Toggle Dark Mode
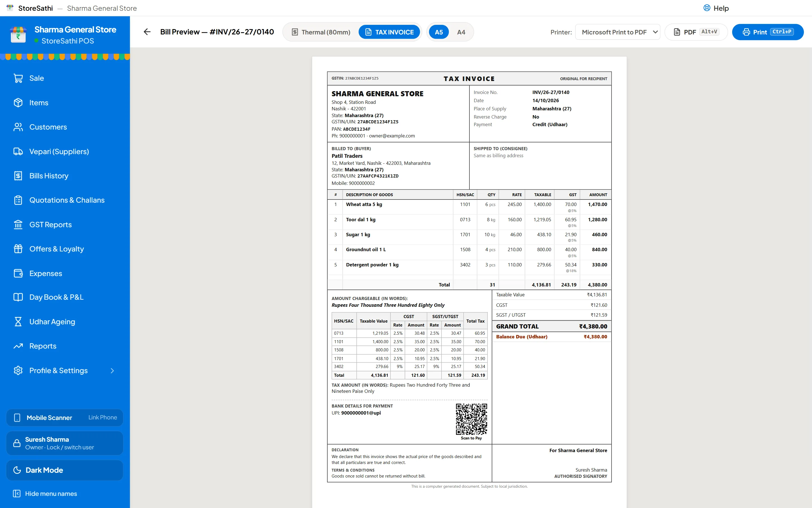The width and height of the screenshot is (812, 508). coord(65,470)
